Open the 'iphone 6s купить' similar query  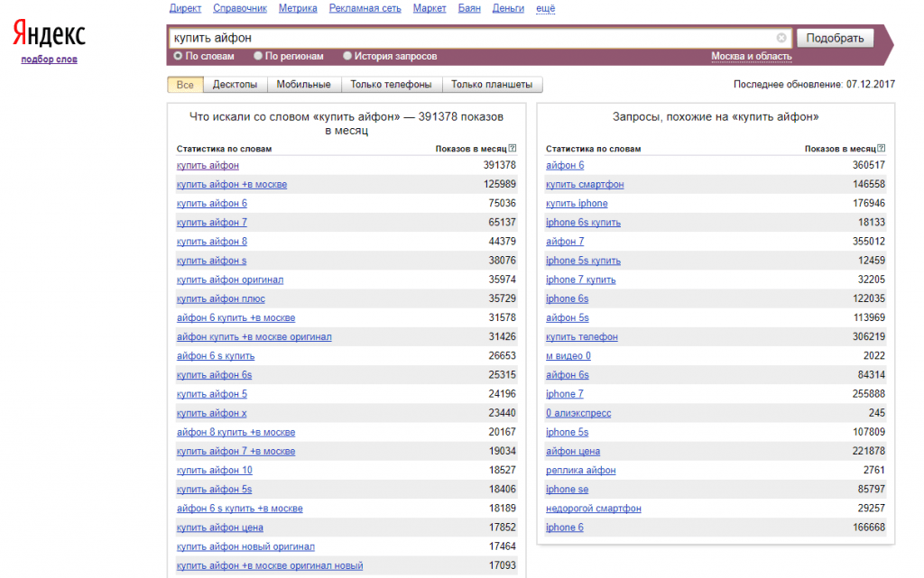583,223
